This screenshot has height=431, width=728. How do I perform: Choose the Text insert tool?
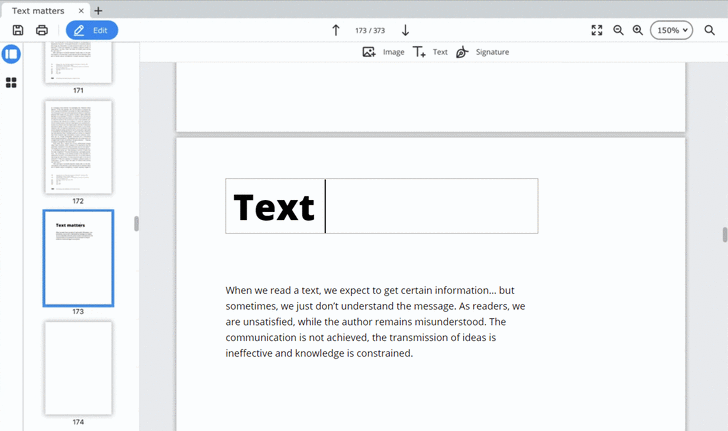430,52
